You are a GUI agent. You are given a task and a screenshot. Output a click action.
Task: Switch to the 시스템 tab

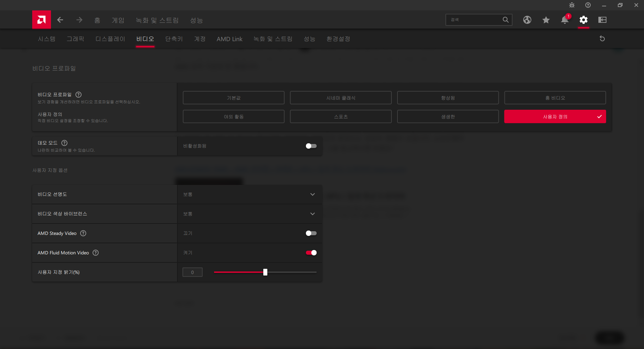[47, 39]
